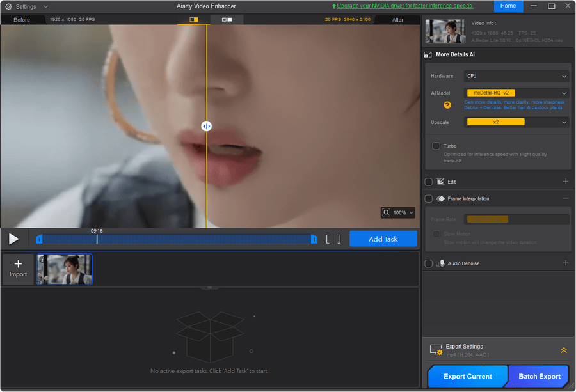Click the Add Task button
Screen dimensions: 576x392
[x=383, y=239]
